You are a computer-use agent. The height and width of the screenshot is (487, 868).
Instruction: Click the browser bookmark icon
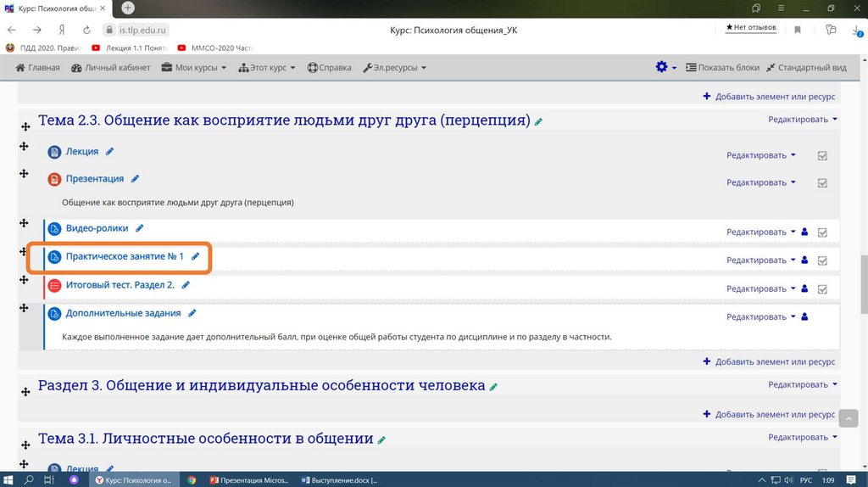click(x=797, y=29)
